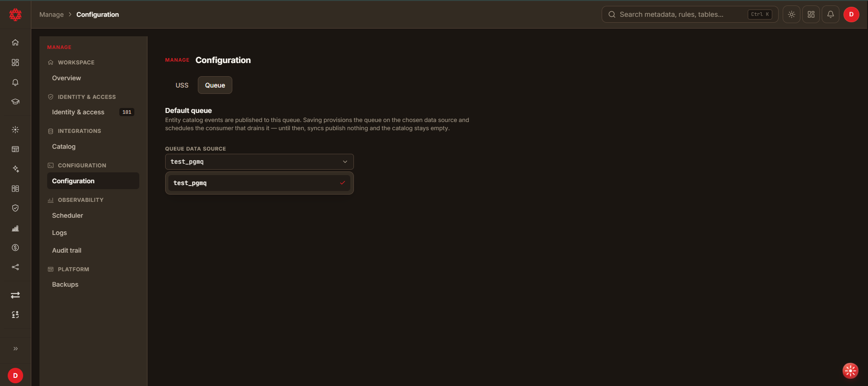
Task: Switch to the USS tab
Action: pos(182,85)
